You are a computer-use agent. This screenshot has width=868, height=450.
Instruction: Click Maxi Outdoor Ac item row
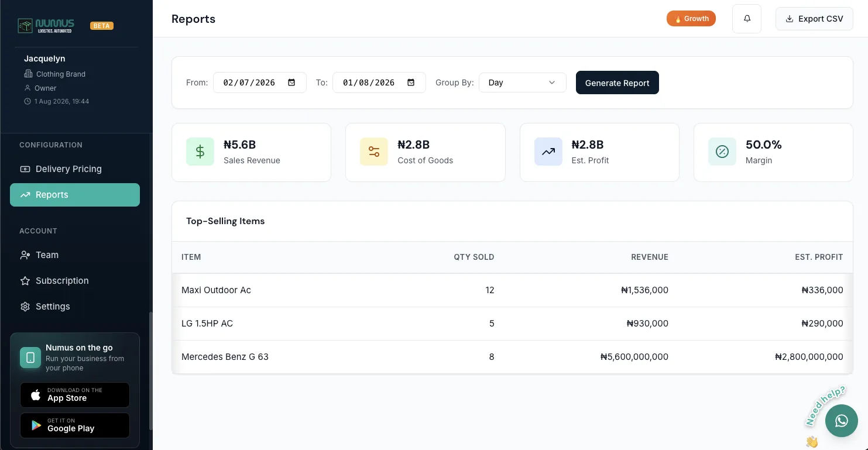[512, 290]
